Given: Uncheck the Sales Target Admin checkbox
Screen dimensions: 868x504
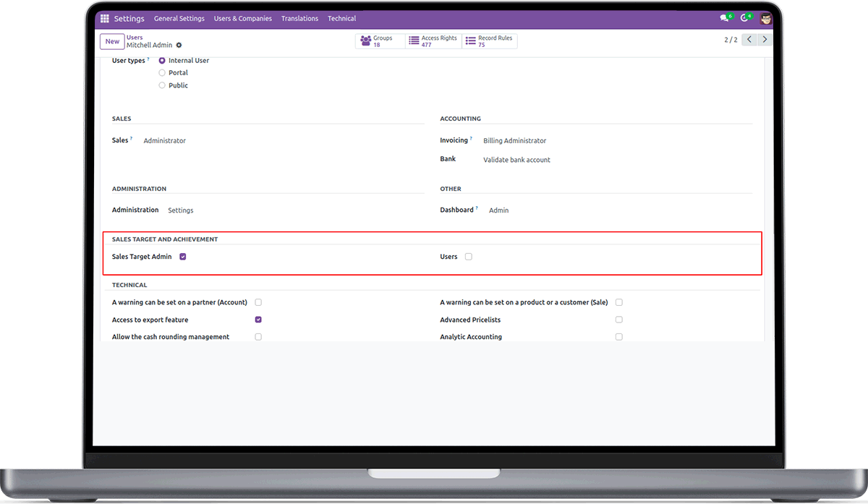Looking at the screenshot, I should click(x=183, y=257).
